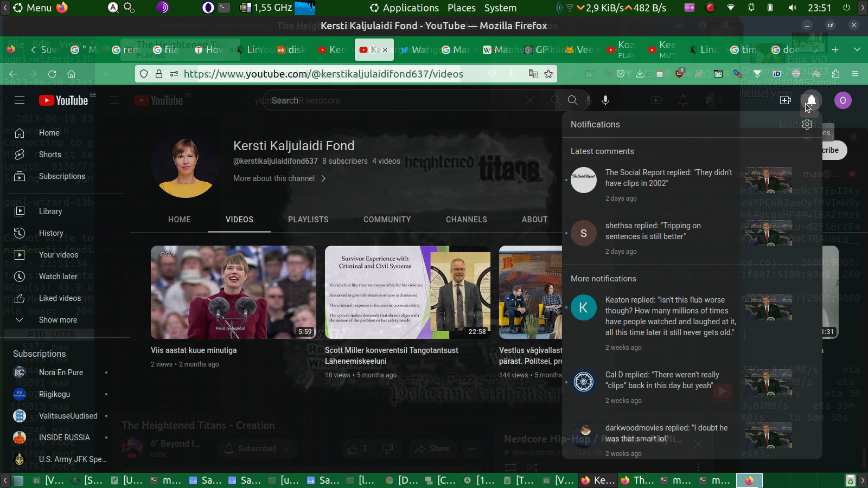This screenshot has width=868, height=488.
Task: Switch to the HOME channel tab
Action: pos(180,220)
